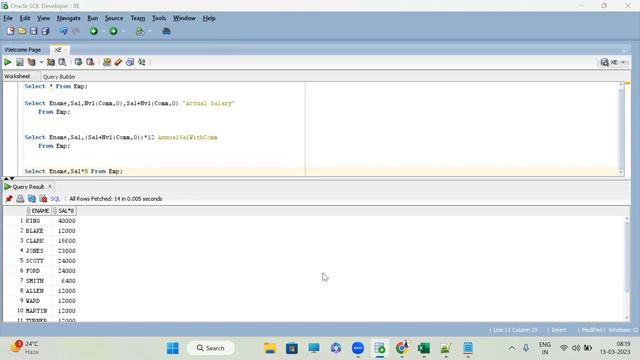Click the eraser Clear icon in worksheet toolbar
640x360 pixels.
click(118, 62)
